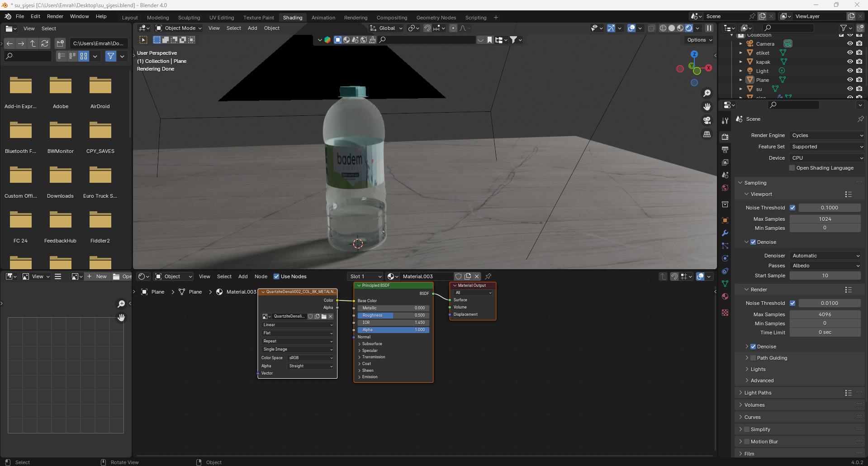Go to parent directory in file browser
The image size is (868, 466).
coord(33,43)
